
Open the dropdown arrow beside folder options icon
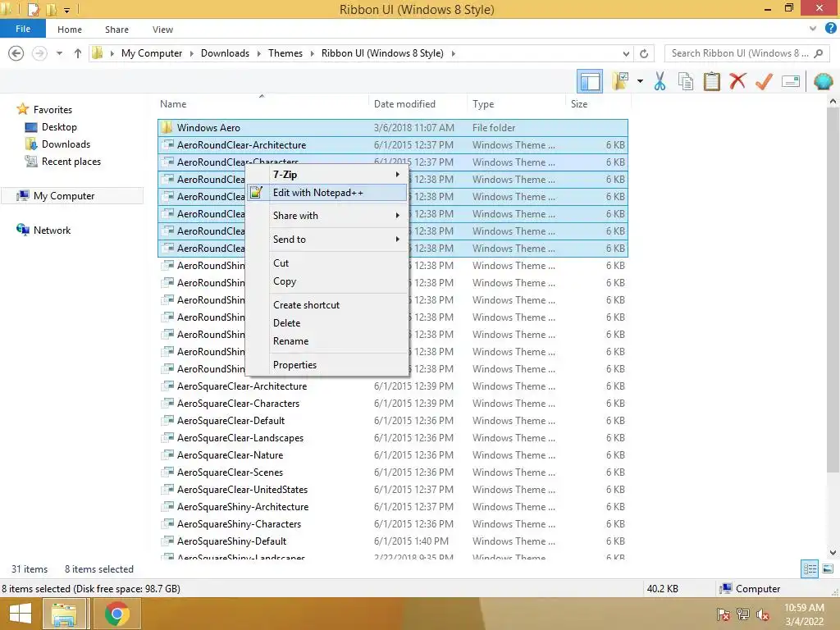[x=640, y=81]
